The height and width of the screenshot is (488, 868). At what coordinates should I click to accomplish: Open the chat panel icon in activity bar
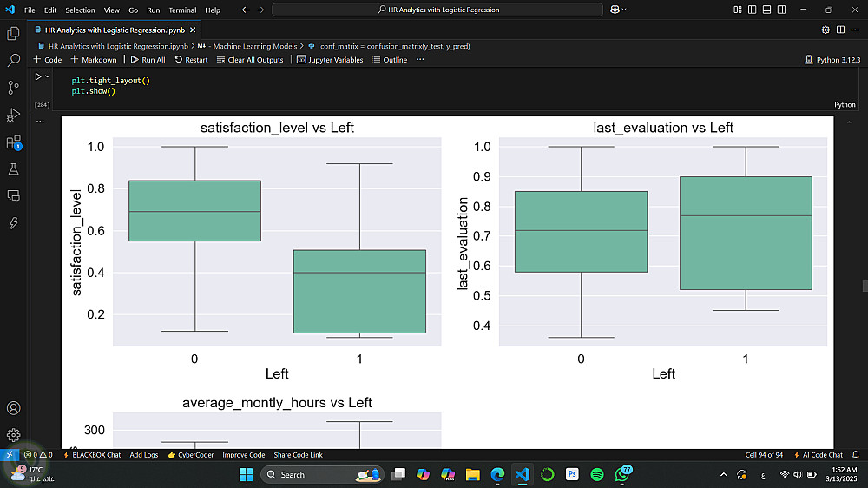[x=13, y=195]
